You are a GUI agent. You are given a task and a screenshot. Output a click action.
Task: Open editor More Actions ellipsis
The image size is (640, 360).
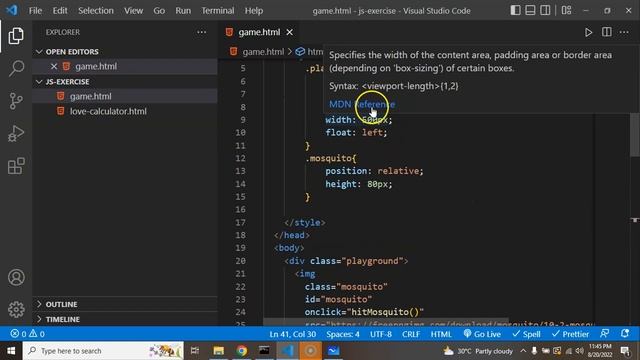pos(624,32)
